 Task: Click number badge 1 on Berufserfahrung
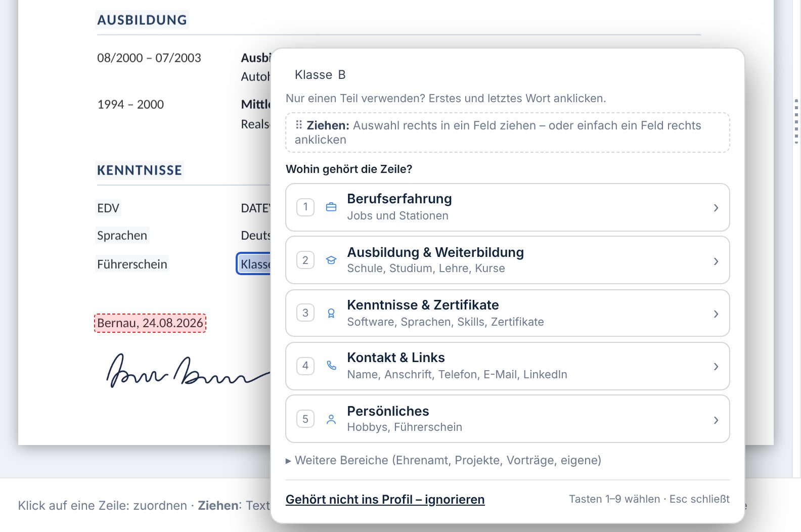305,207
